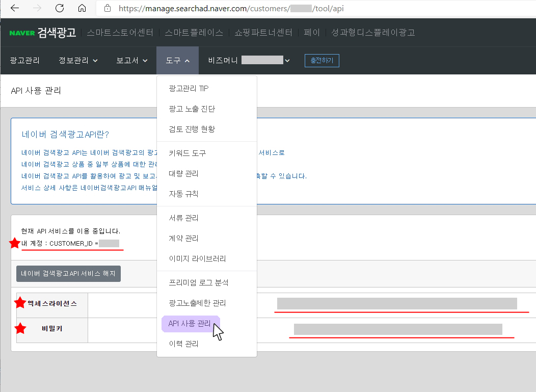
Task: Click the browser forward arrow
Action: point(37,8)
